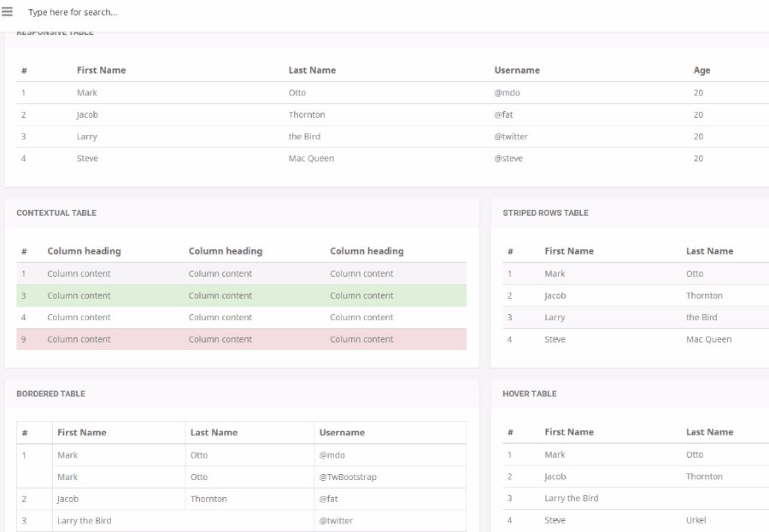The image size is (769, 532).
Task: Click the Bordered Table heading
Action: coord(50,394)
